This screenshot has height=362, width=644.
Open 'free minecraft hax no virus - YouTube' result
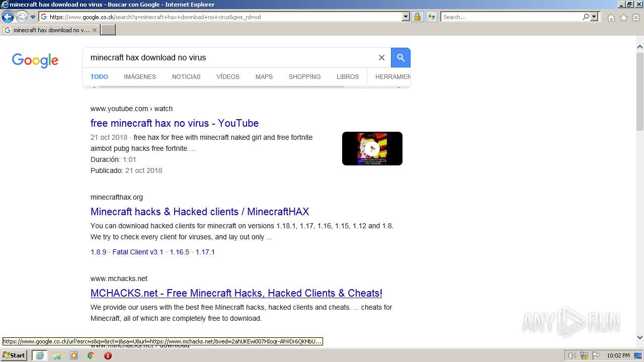pyautogui.click(x=175, y=123)
